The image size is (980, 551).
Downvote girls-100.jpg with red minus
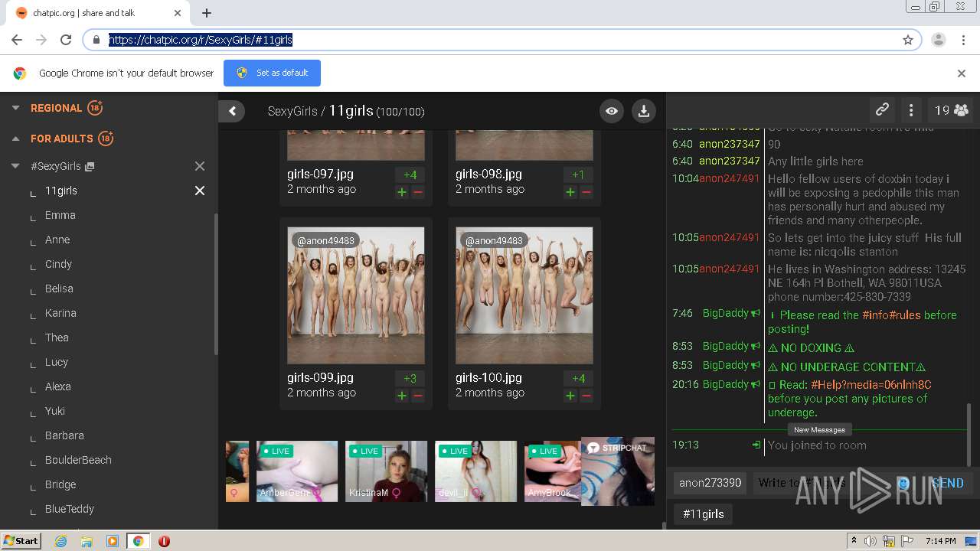coord(586,396)
